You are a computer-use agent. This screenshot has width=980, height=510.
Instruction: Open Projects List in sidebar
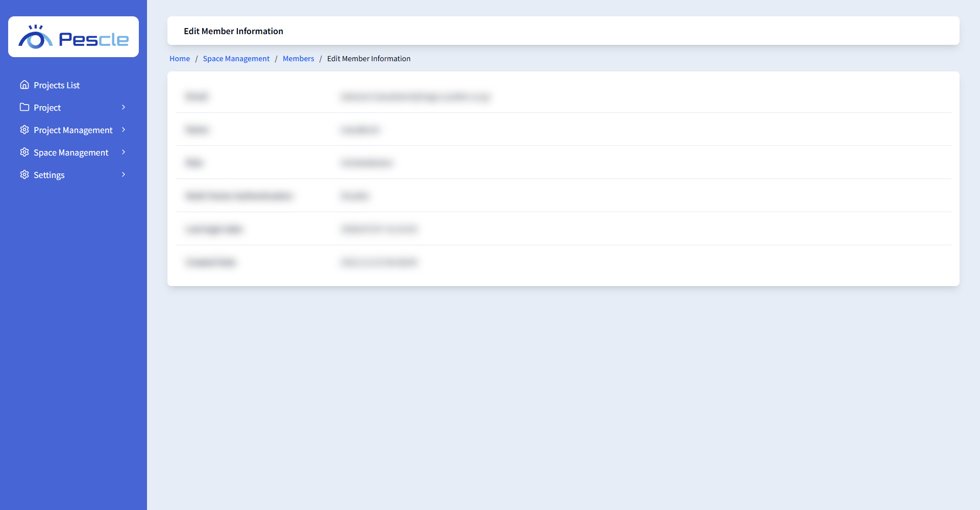coord(57,85)
